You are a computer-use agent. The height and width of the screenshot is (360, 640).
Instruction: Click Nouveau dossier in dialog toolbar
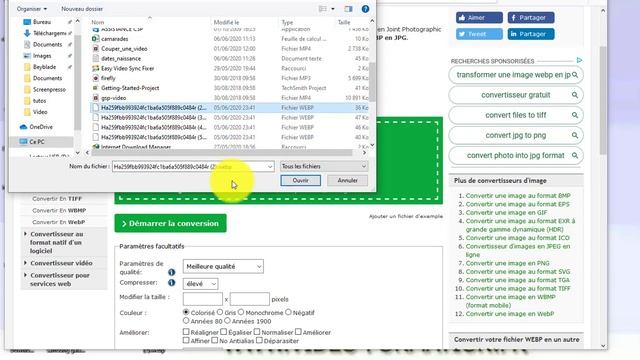point(82,9)
